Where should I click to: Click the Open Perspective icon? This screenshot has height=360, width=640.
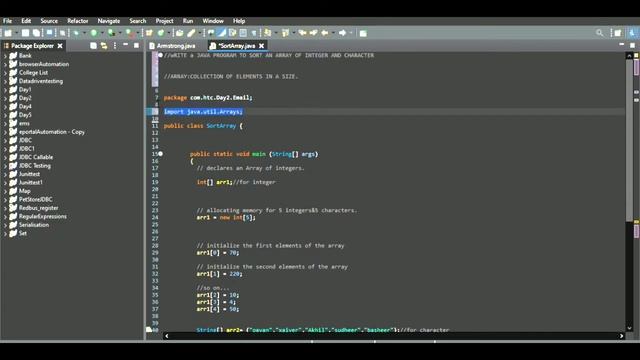[x=618, y=33]
